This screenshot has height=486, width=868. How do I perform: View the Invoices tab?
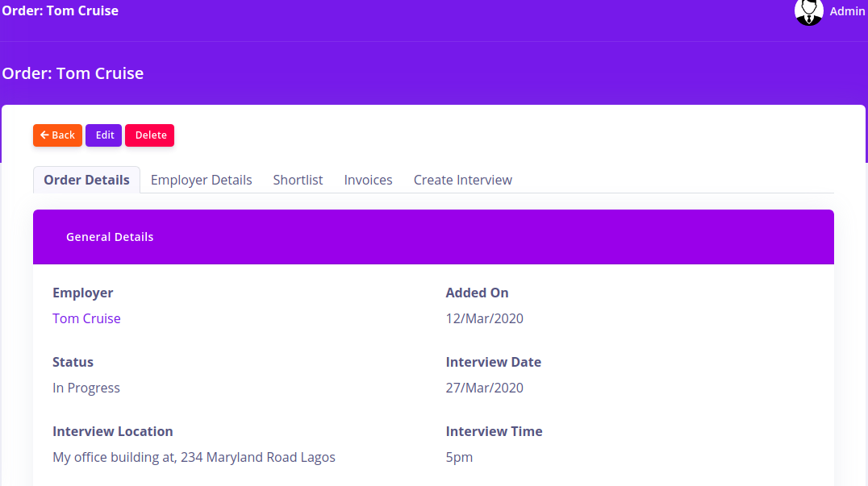coord(368,180)
